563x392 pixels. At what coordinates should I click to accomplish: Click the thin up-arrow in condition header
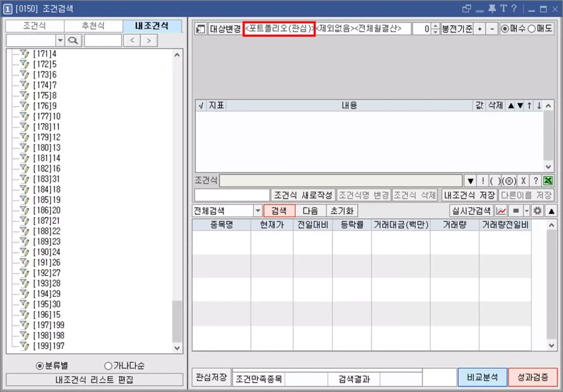click(529, 106)
